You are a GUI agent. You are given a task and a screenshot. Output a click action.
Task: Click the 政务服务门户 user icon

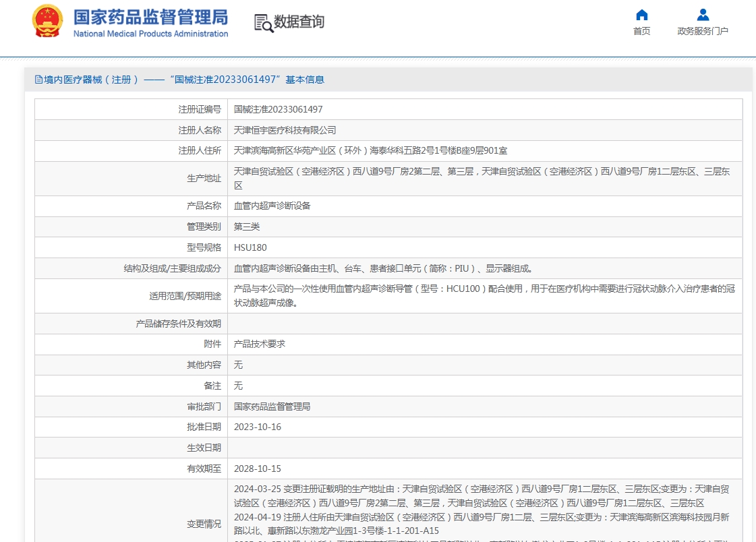[703, 15]
